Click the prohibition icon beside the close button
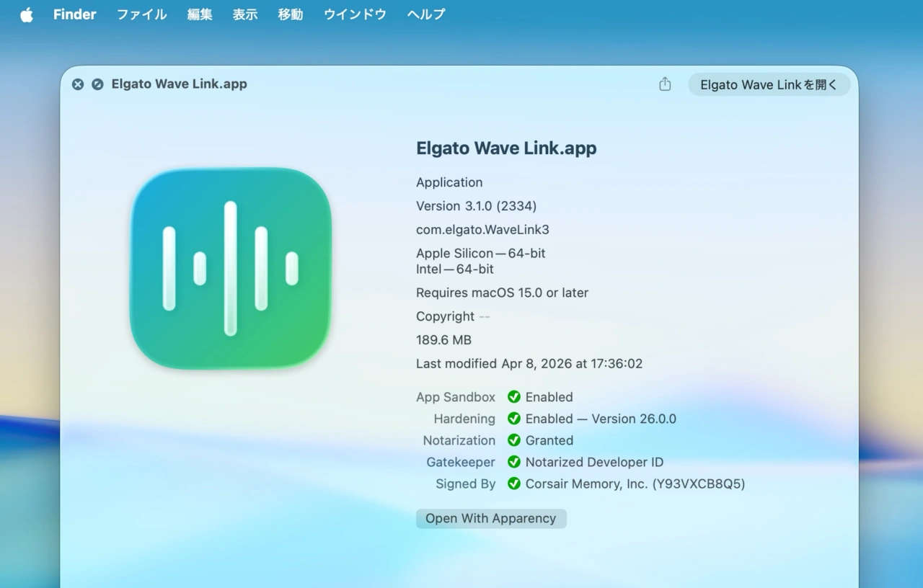 point(98,84)
